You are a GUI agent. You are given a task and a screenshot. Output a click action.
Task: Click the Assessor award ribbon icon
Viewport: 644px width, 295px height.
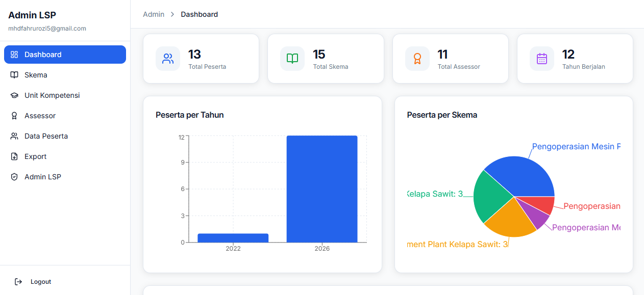click(x=14, y=116)
